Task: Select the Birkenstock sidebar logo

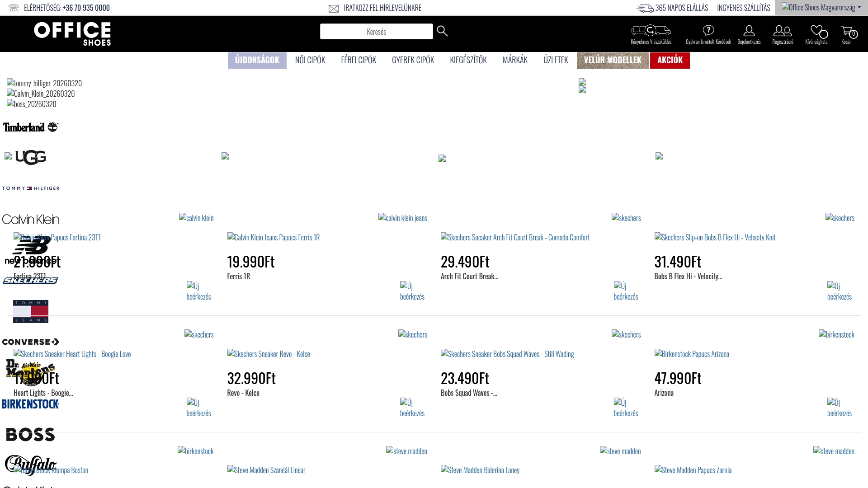Action: coord(31,404)
